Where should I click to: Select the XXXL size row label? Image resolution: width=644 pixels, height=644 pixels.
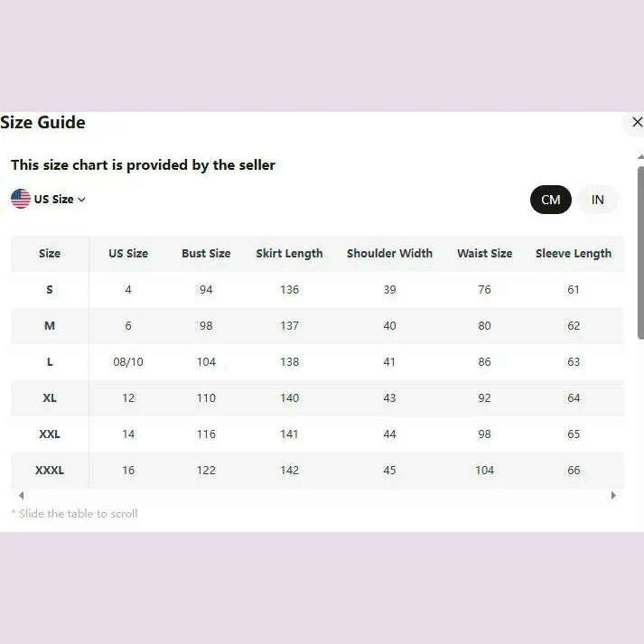(x=50, y=471)
